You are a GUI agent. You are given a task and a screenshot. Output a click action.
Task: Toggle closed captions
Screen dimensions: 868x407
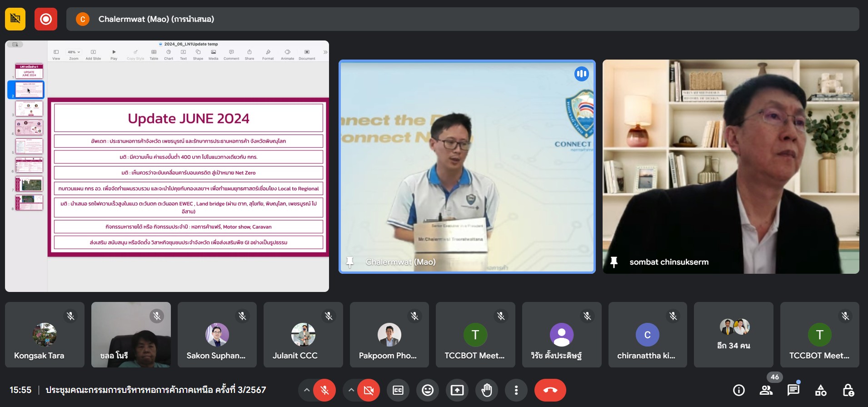click(398, 390)
